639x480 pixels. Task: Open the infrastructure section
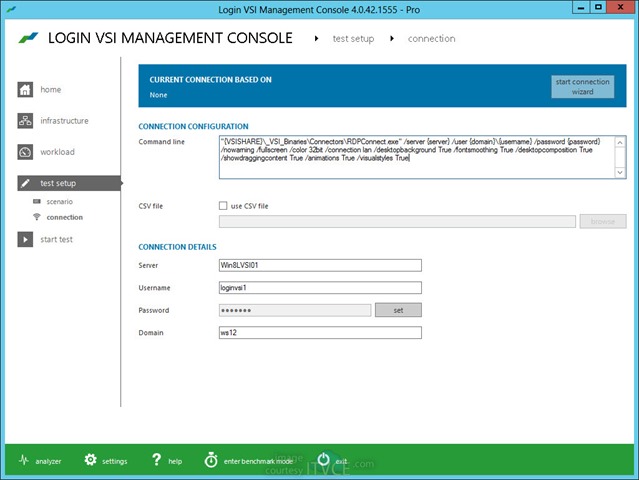coord(64,121)
